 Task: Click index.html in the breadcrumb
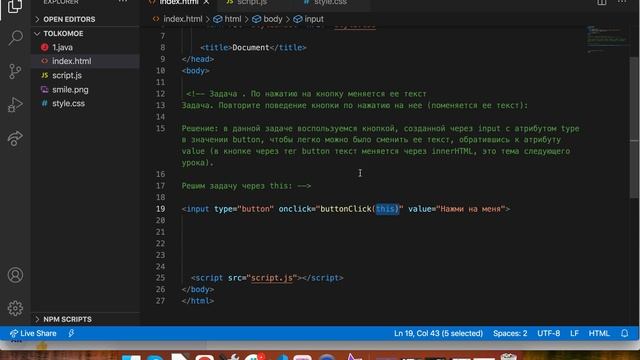pos(182,19)
